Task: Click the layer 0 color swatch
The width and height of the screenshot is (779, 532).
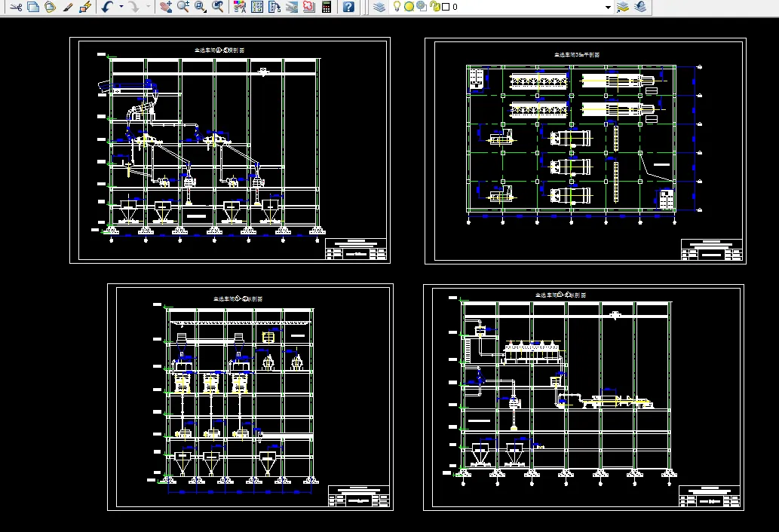Action: [446, 7]
